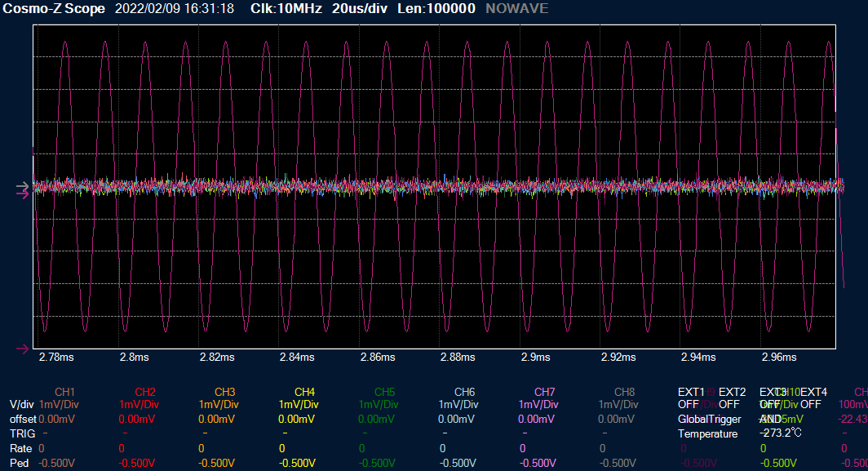Click the -273.2℃ temperature readout

point(782,433)
